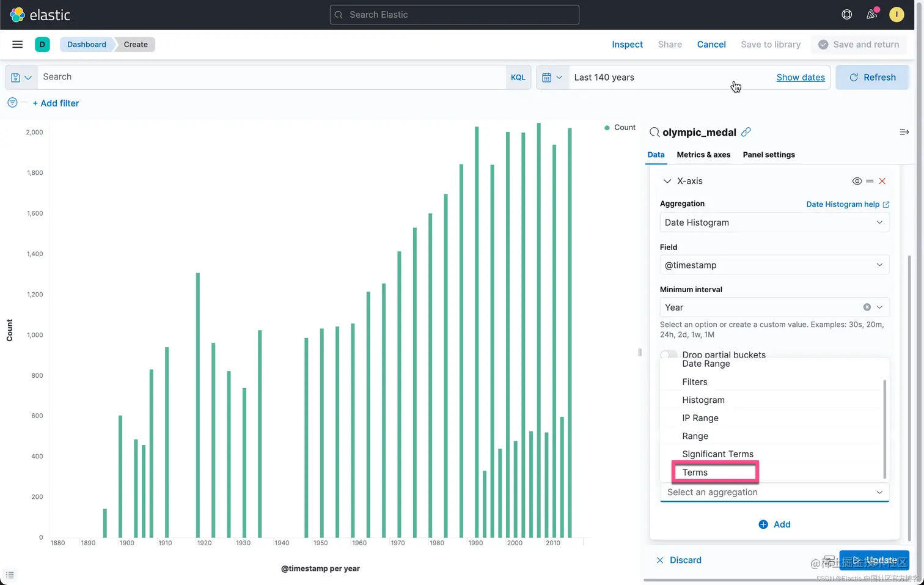This screenshot has width=924, height=585.
Task: Open the hamburger navigation menu
Action: [18, 44]
